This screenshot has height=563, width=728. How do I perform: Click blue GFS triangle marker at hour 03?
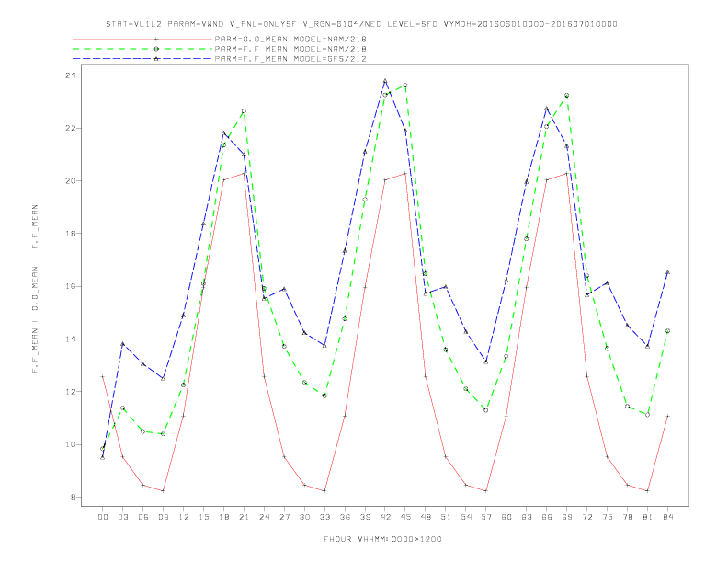(122, 344)
